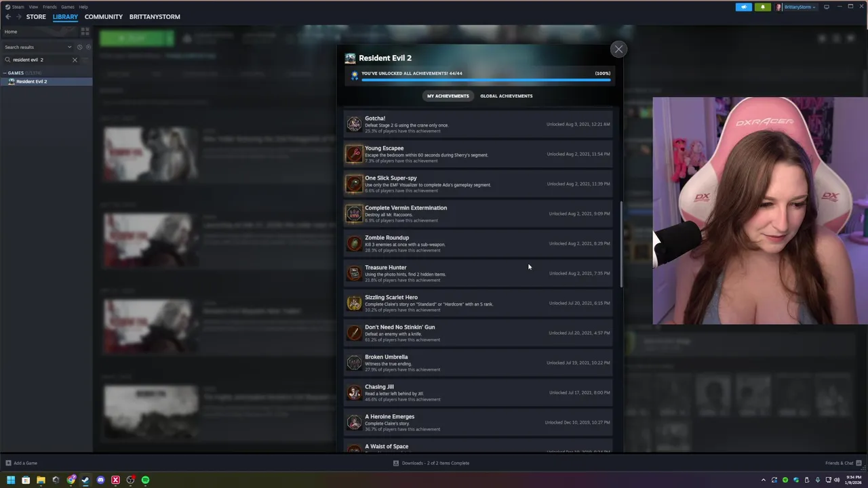The height and width of the screenshot is (488, 868).
Task: Click the Young Escapee achievement icon
Action: [354, 154]
